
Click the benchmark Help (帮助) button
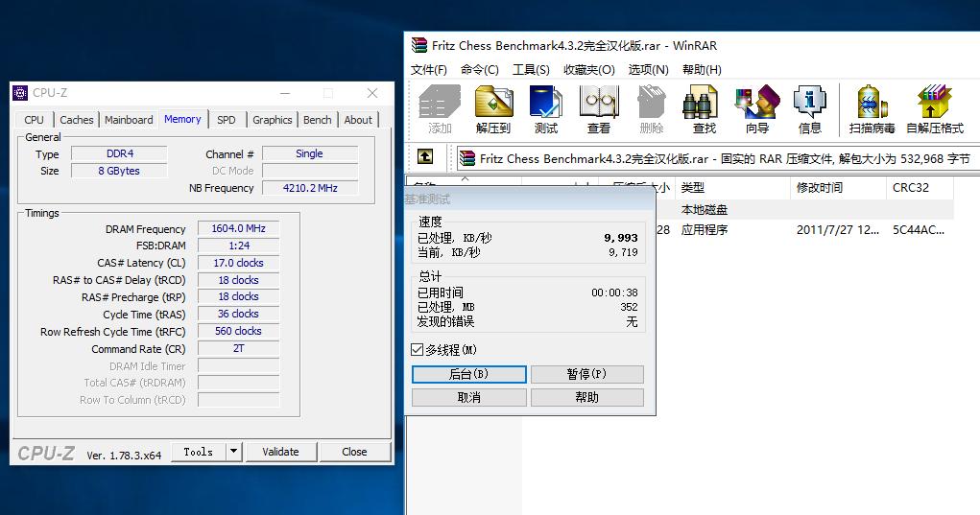(x=586, y=398)
